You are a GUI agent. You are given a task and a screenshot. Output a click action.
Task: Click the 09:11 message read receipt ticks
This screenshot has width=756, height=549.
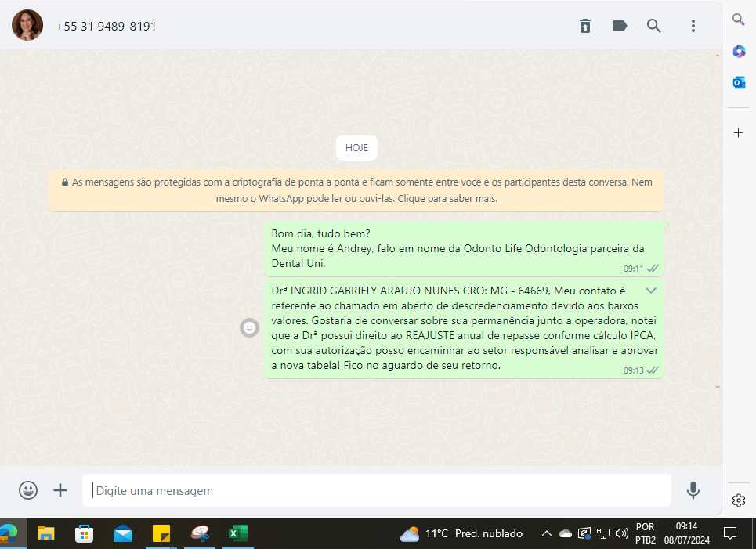point(653,269)
